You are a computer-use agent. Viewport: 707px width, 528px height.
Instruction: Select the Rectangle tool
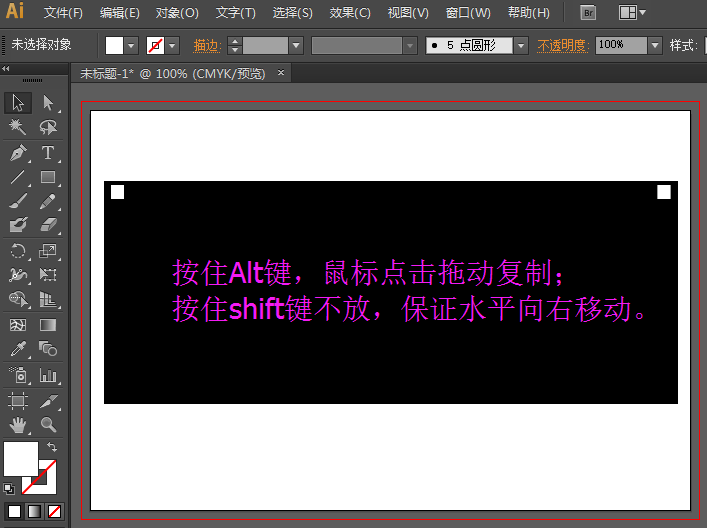48,177
